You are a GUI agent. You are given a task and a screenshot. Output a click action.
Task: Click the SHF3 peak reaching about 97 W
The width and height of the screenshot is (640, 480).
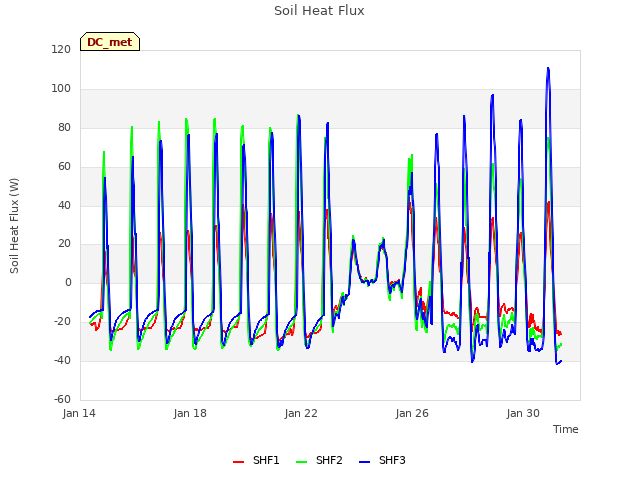coord(493,96)
